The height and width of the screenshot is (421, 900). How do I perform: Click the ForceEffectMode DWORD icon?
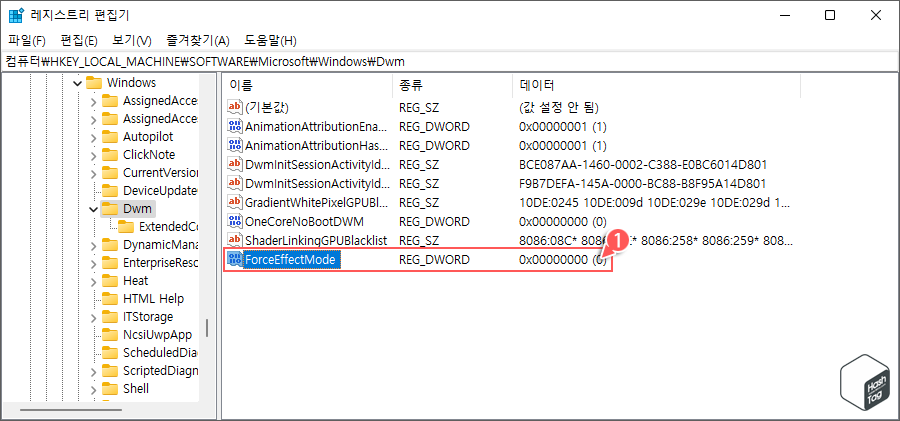[235, 260]
